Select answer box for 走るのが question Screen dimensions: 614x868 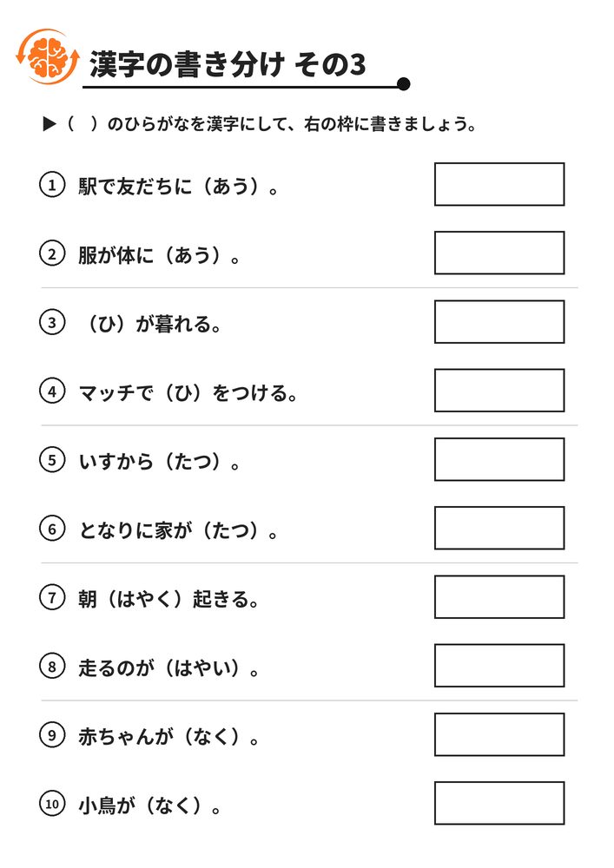coord(499,666)
